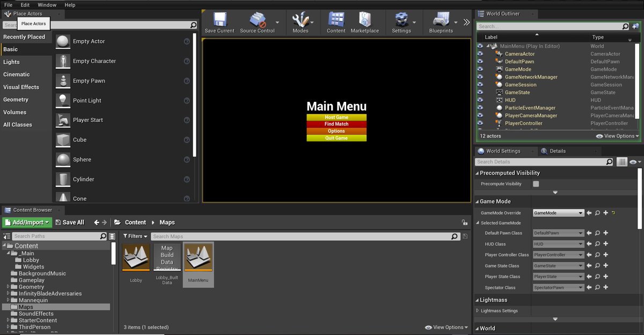Click World Outliner add folder icon
Viewport: 644px width, 335px height.
pos(635,26)
